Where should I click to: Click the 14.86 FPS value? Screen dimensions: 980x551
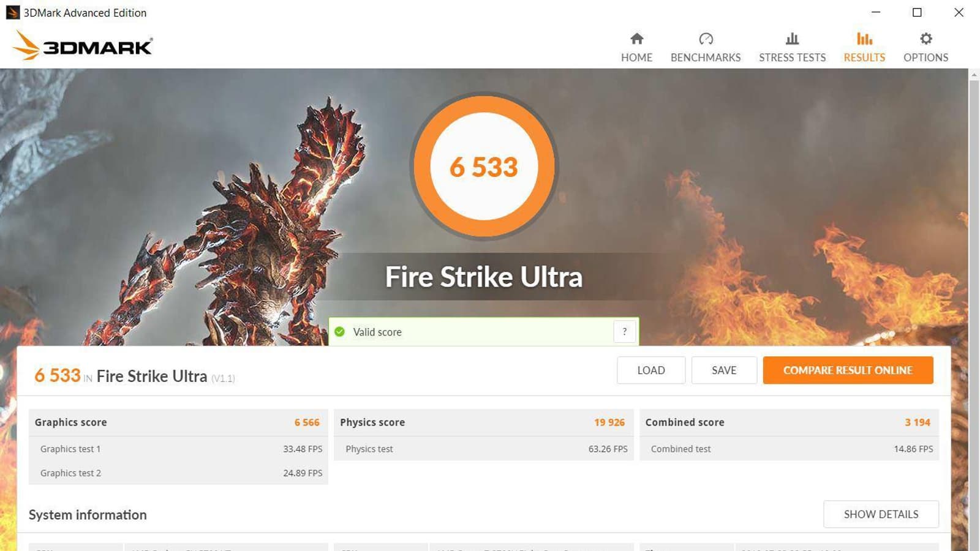pyautogui.click(x=913, y=449)
